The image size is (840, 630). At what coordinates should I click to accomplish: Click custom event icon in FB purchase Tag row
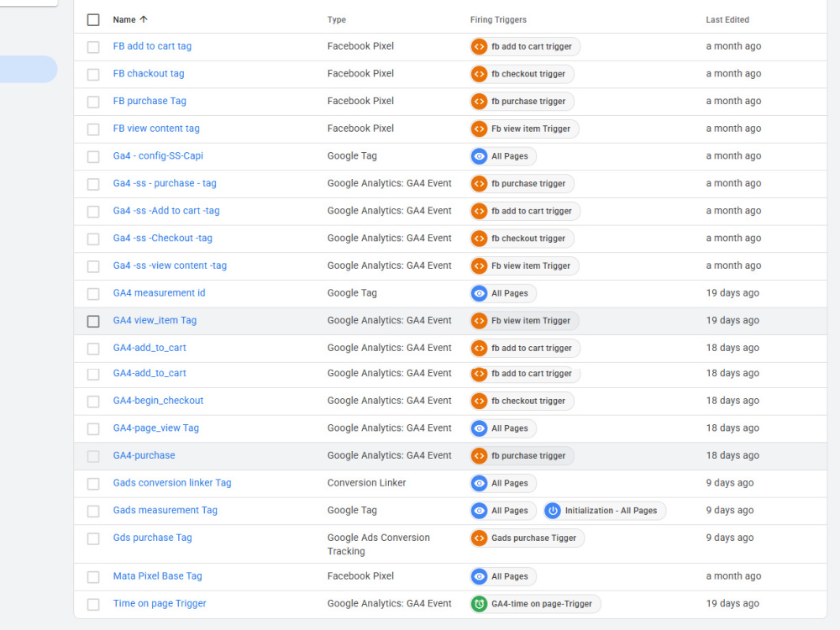tap(479, 102)
